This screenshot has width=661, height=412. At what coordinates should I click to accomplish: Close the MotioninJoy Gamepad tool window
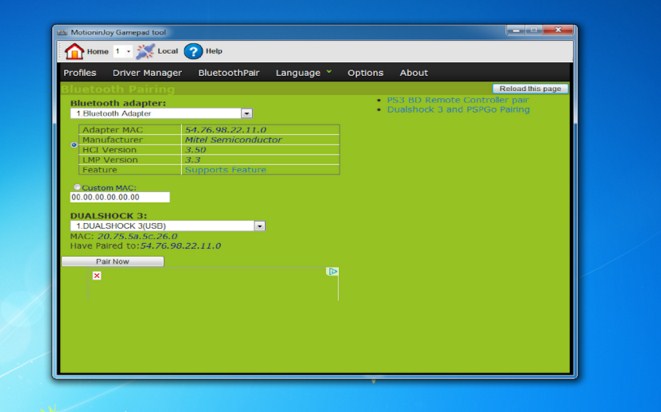pyautogui.click(x=558, y=30)
